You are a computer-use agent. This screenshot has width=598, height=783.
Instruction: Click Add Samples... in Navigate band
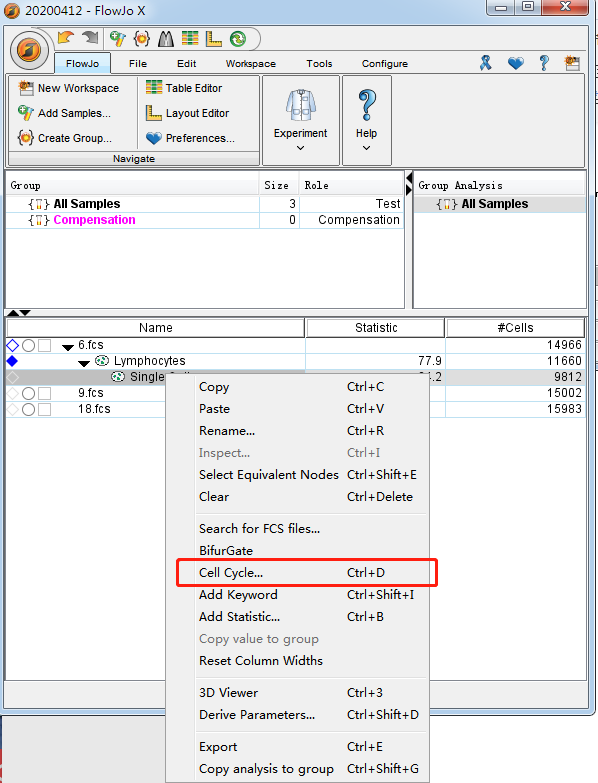[64, 113]
